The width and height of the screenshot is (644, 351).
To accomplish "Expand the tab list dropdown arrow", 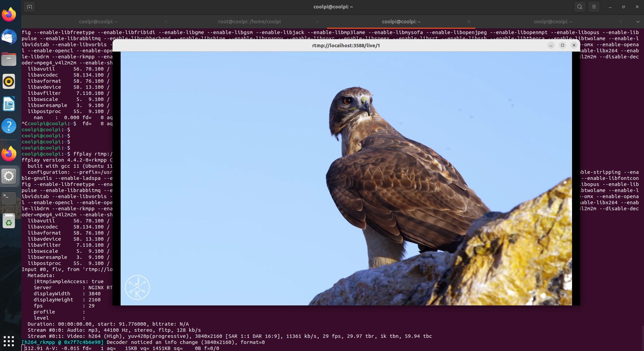I will (638, 22).
